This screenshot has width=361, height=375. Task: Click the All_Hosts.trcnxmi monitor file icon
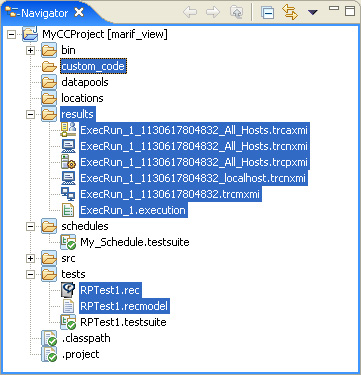tap(68, 146)
